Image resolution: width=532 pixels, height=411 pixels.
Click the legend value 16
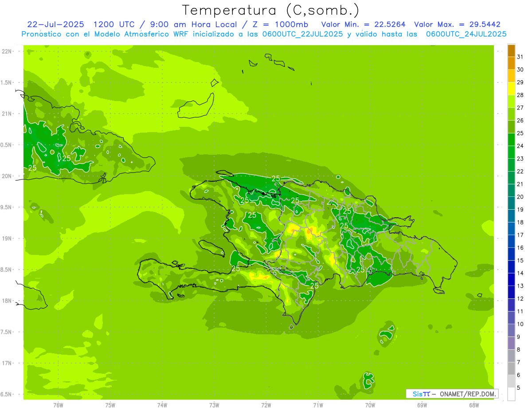point(520,247)
